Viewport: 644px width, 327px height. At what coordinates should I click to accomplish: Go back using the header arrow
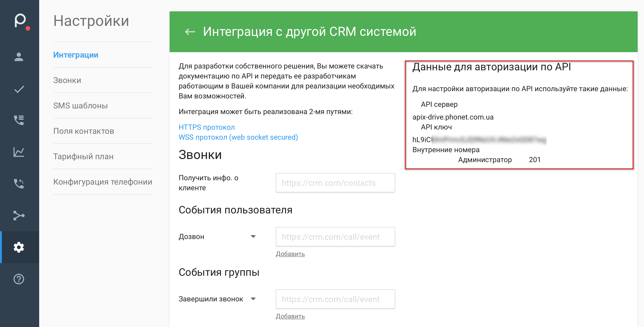point(190,32)
